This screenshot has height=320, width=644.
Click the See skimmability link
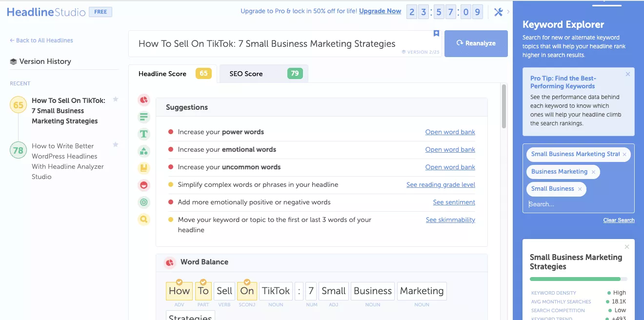tap(451, 220)
